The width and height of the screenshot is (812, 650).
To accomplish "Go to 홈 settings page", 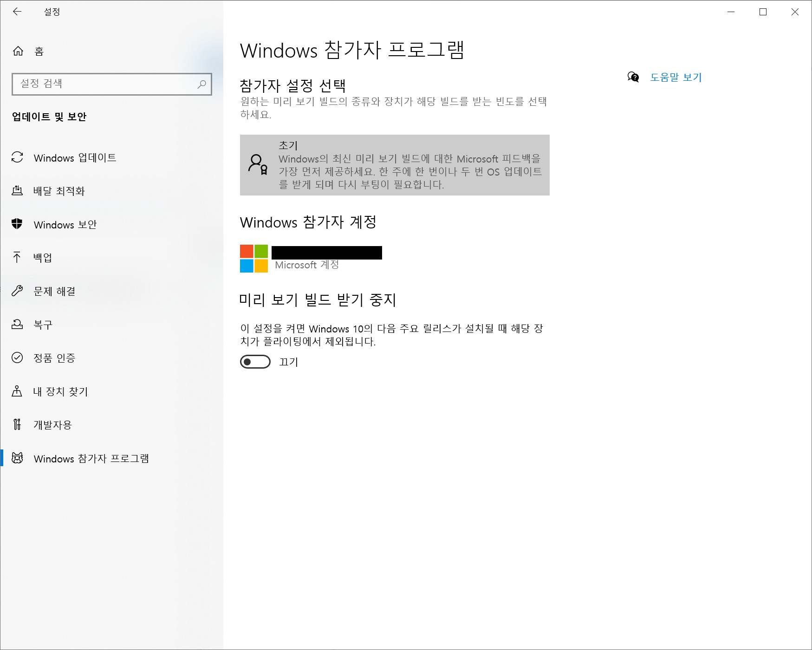I will (111, 51).
